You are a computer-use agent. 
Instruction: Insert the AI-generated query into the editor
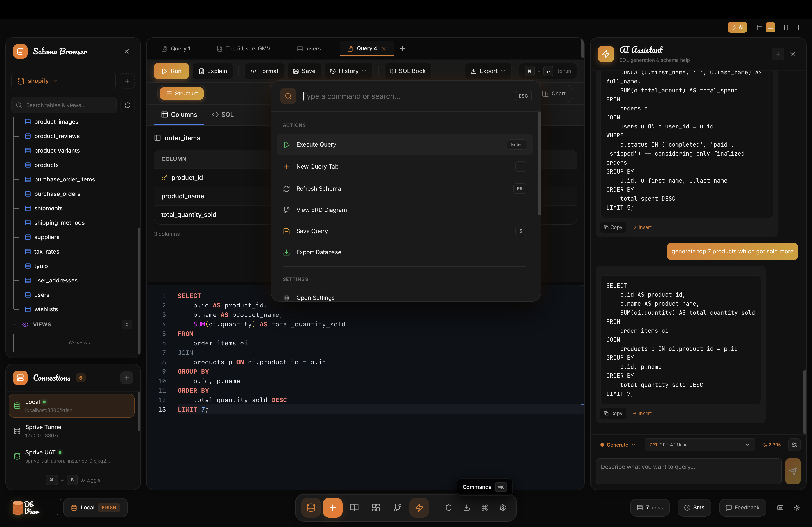tap(642, 413)
